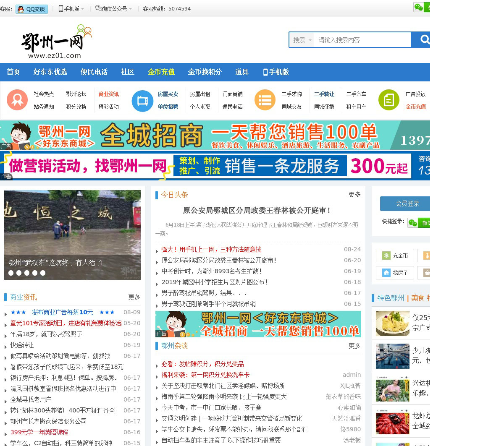
Task: Click the blue search magnifier button
Action: pos(423,40)
